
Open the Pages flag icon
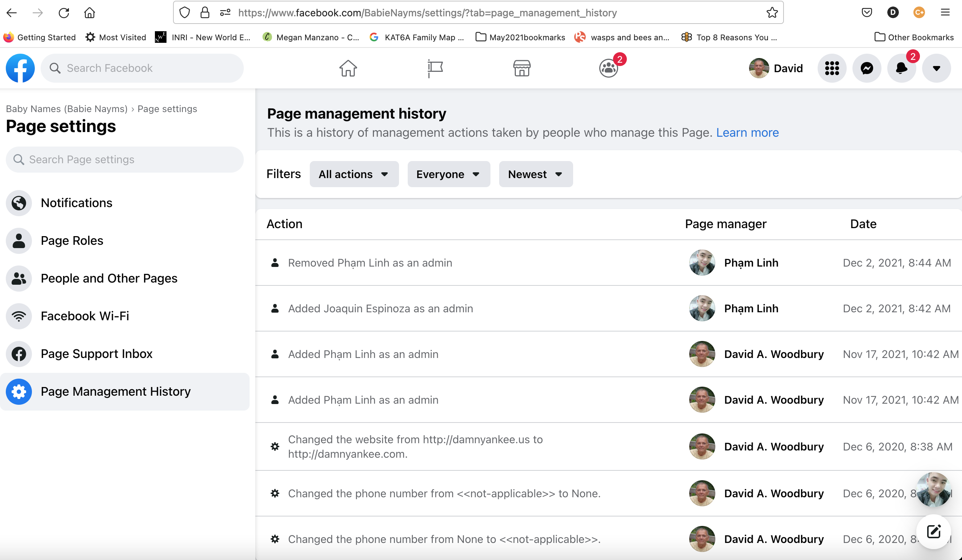point(435,68)
